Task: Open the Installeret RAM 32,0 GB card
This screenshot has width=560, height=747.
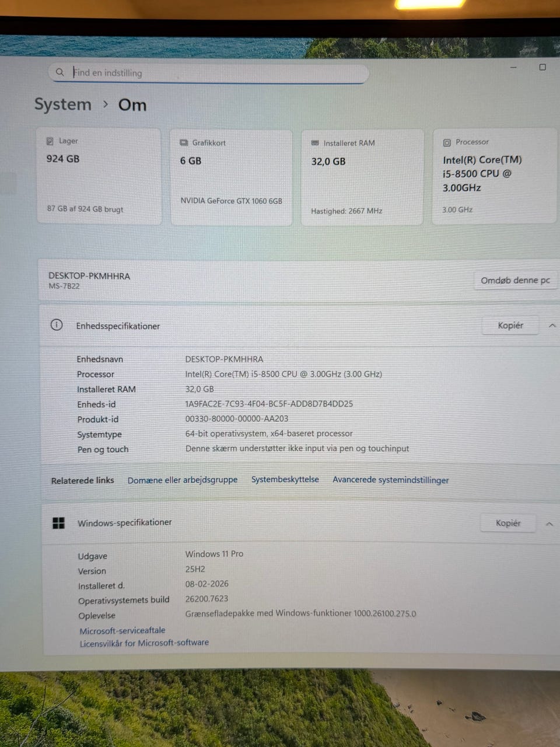Action: (x=362, y=177)
